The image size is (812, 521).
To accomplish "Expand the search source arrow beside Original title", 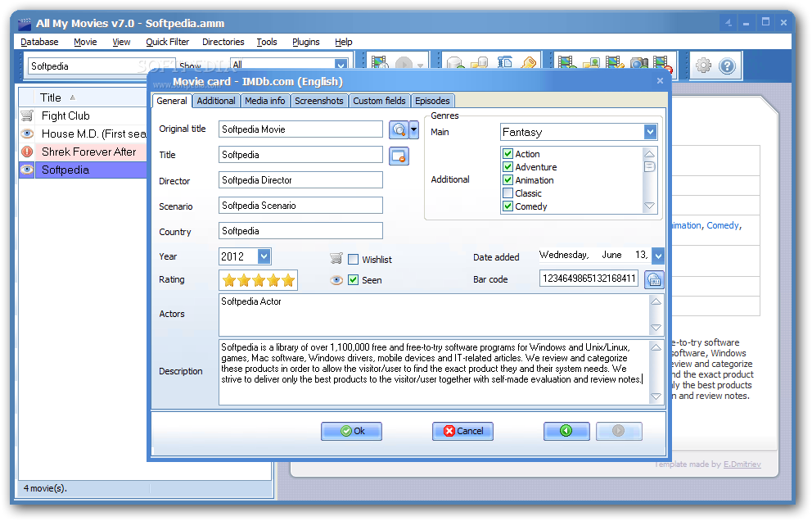I will coord(413,129).
